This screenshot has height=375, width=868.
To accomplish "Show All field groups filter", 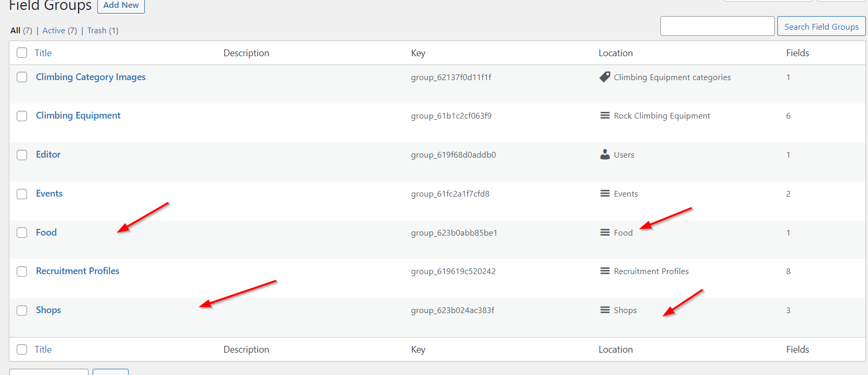I will [x=16, y=31].
